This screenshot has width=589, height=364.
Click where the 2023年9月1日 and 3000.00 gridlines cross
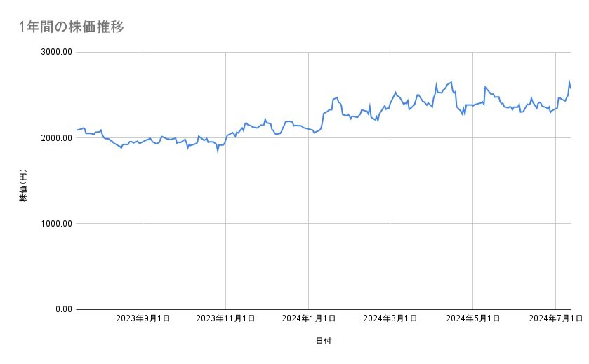[x=143, y=52]
